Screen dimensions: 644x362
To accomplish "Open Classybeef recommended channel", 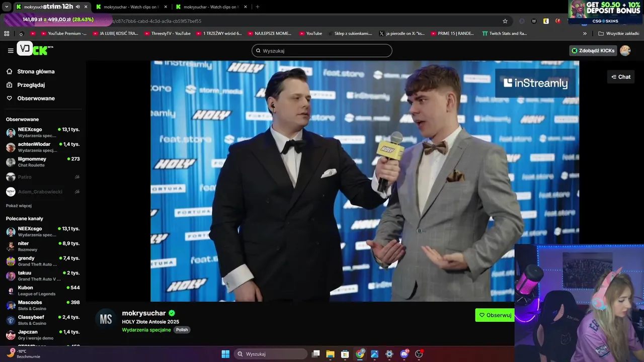I will [43, 320].
